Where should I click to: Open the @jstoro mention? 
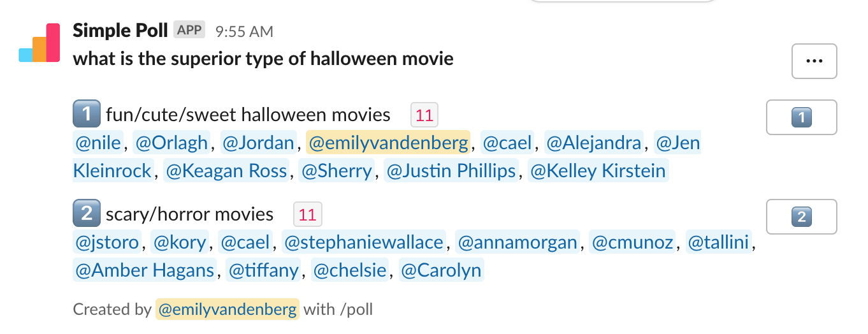tap(107, 242)
